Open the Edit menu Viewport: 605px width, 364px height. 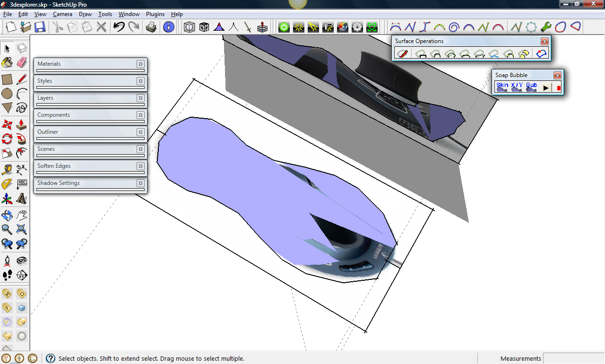[x=23, y=14]
